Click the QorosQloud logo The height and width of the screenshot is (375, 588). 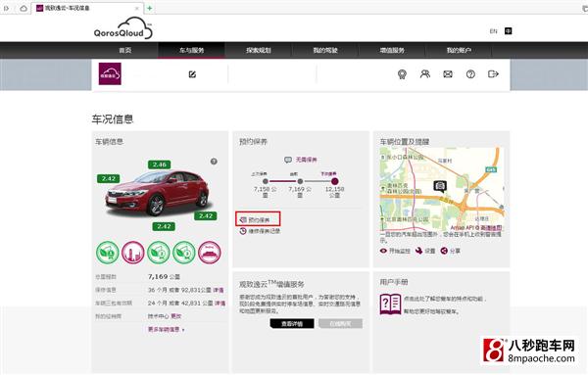click(x=123, y=28)
